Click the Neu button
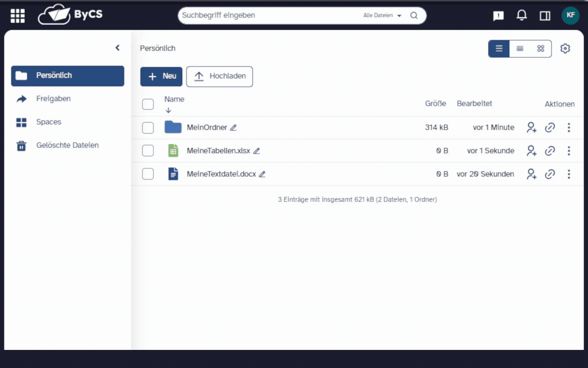 coord(161,76)
